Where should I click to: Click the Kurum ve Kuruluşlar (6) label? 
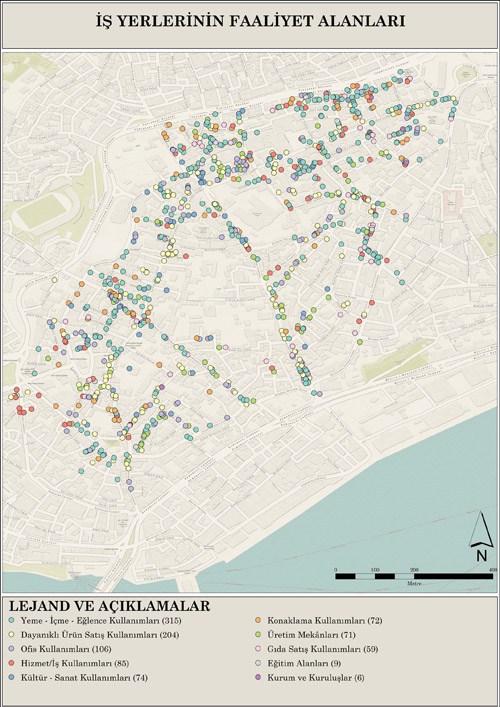point(316,678)
